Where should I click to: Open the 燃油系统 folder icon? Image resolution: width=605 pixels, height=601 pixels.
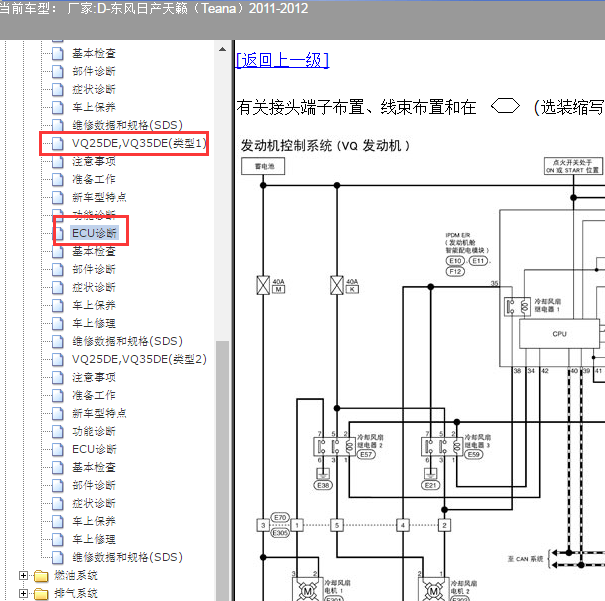41,576
